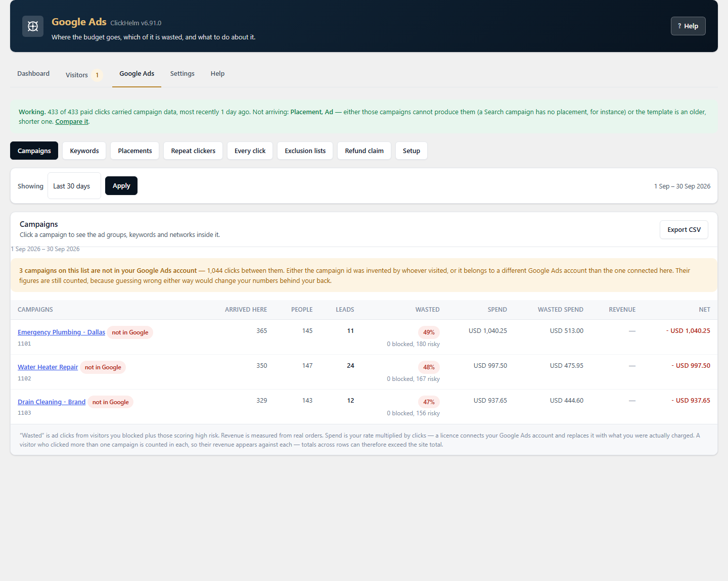Open the Last 30 days period dropdown
The width and height of the screenshot is (728, 581).
[74, 186]
